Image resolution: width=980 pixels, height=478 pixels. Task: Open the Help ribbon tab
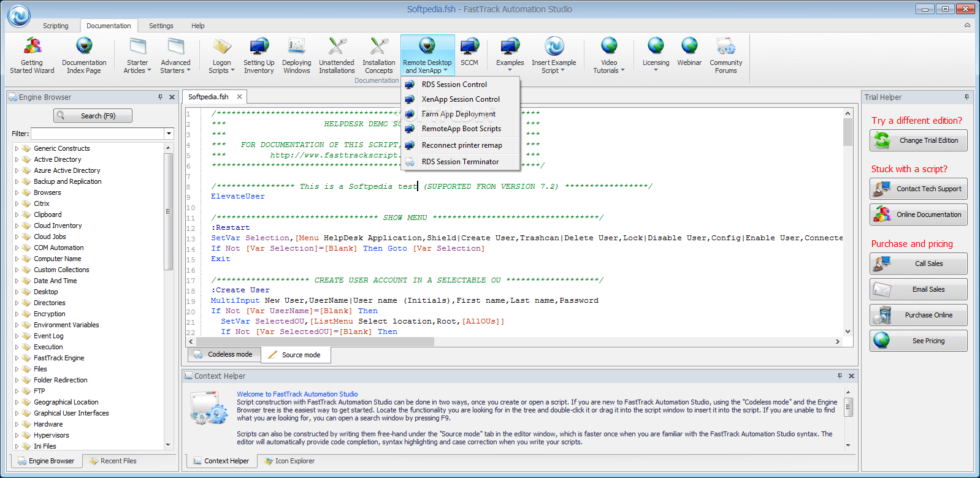click(x=198, y=26)
